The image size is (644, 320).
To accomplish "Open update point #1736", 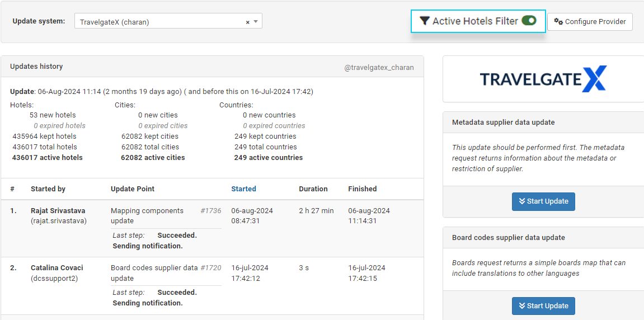I will pos(210,211).
